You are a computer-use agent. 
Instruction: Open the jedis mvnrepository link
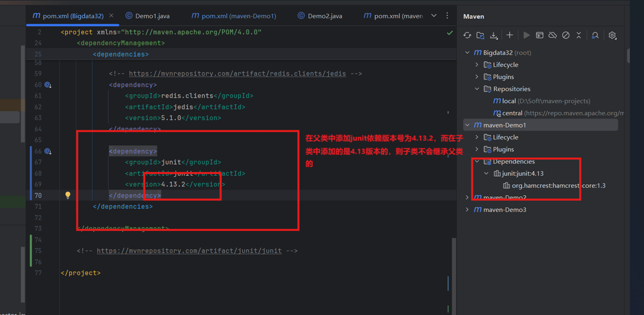tap(237, 73)
